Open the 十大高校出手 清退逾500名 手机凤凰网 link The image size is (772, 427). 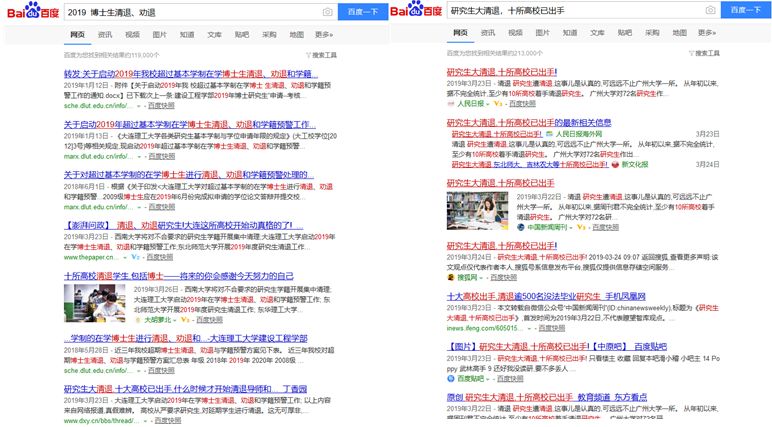[x=546, y=296]
